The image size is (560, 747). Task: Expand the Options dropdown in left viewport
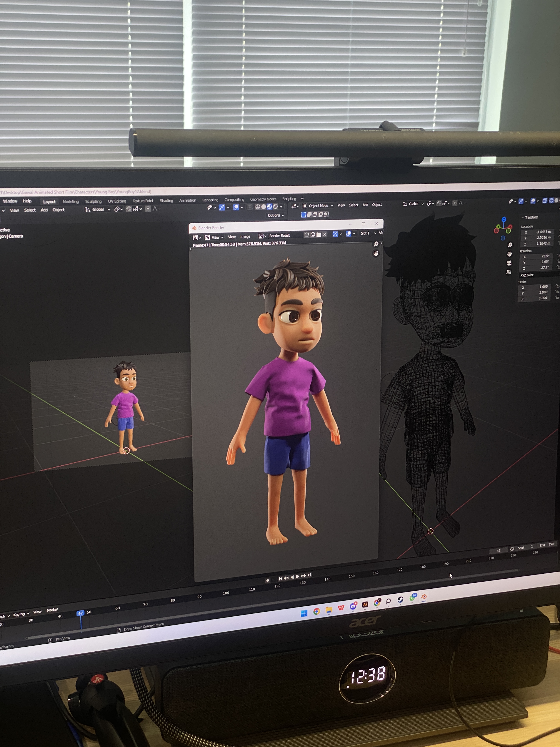pyautogui.click(x=275, y=215)
